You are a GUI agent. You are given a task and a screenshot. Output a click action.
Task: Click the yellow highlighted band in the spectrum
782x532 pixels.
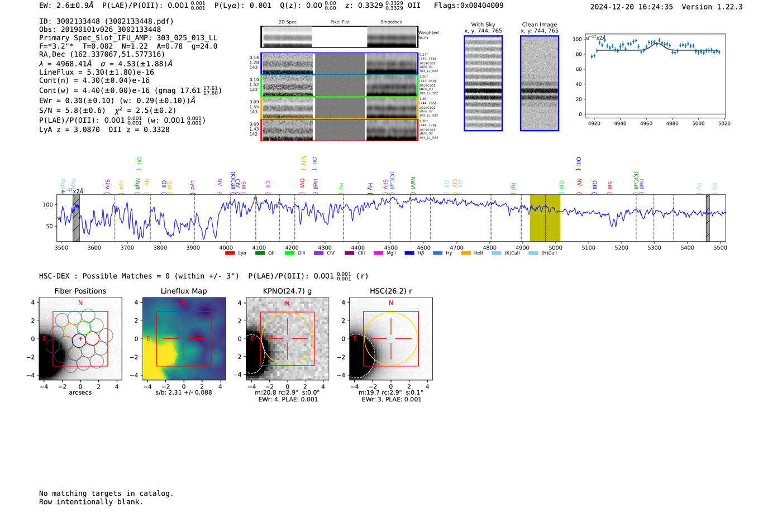(545, 218)
